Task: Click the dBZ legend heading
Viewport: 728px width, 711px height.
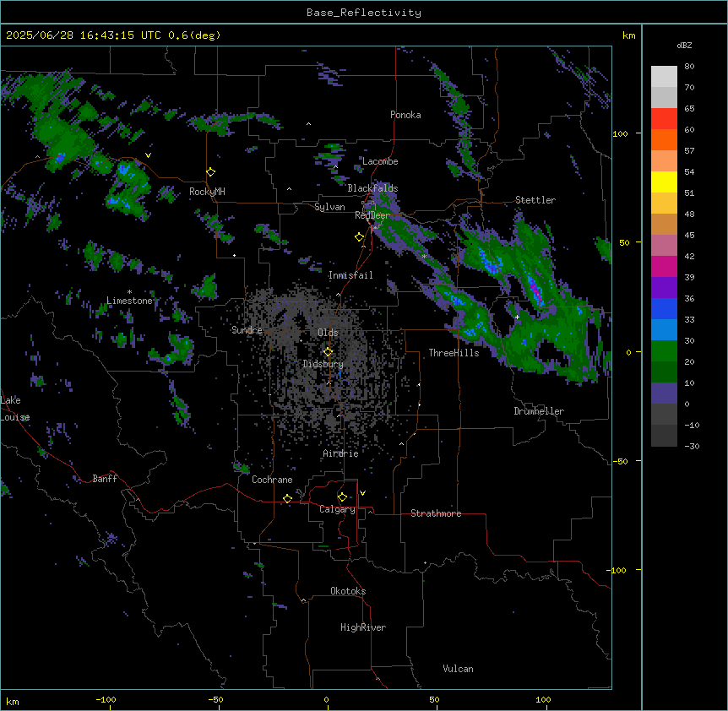Action: pos(684,46)
